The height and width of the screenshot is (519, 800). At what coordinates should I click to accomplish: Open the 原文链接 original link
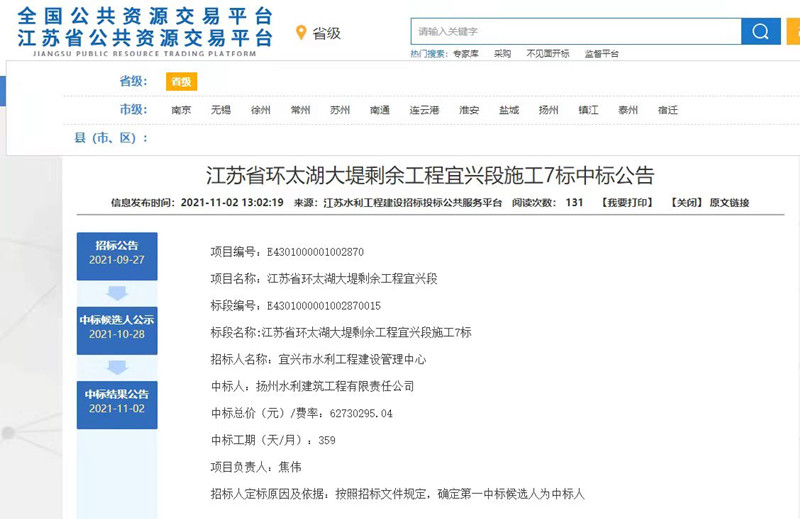click(x=729, y=203)
